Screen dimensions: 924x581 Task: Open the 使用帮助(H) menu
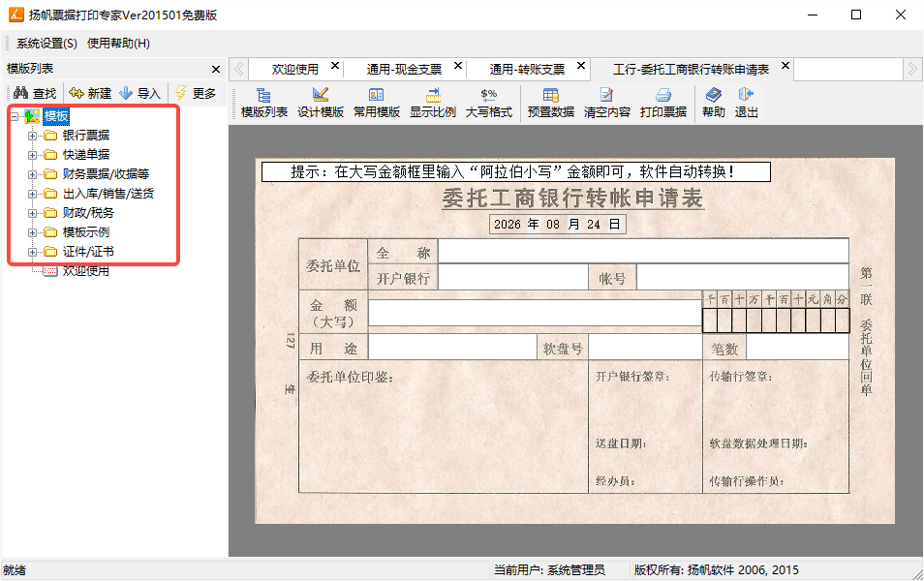pyautogui.click(x=118, y=44)
